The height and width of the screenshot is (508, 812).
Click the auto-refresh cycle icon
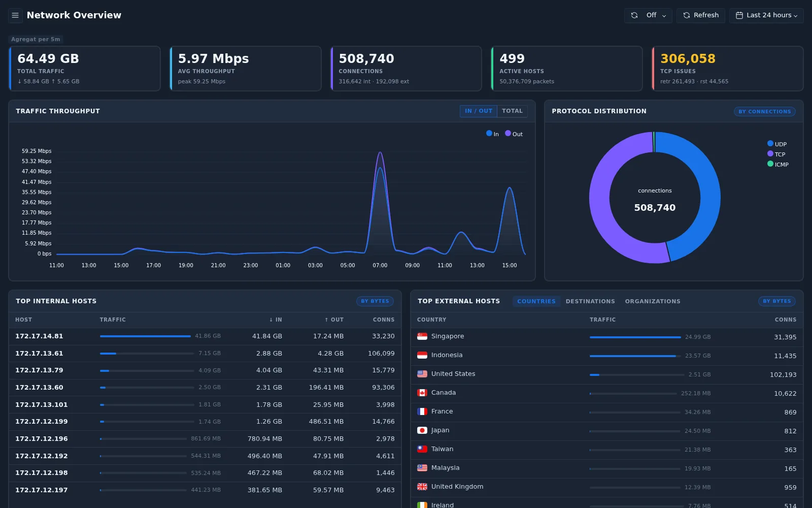click(634, 15)
